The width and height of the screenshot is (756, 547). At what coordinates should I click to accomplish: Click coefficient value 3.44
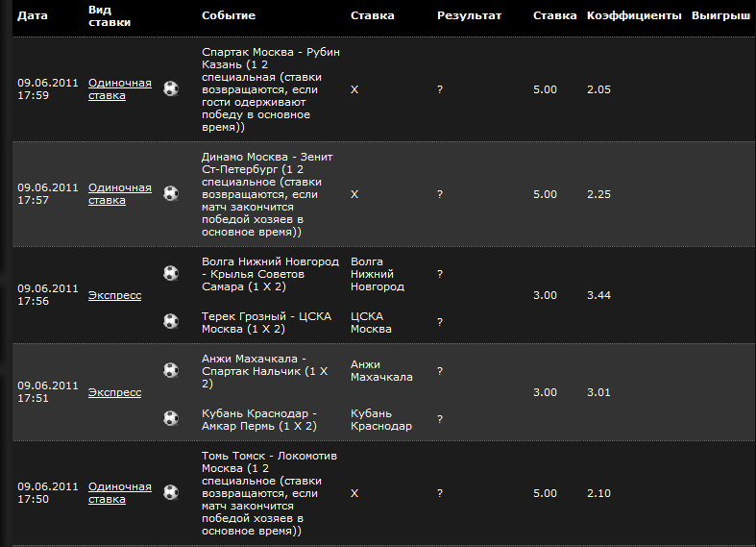coord(598,295)
